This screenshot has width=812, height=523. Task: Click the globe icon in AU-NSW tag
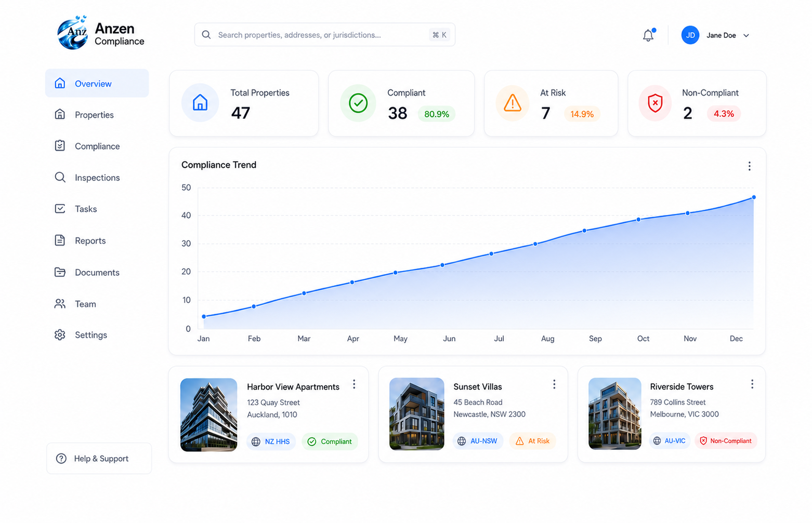coord(462,441)
